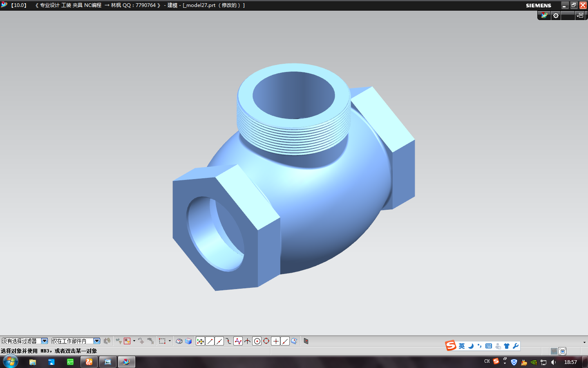This screenshot has width=588, height=368.
Task: Select the rectangle selection tool
Action: tap(162, 341)
